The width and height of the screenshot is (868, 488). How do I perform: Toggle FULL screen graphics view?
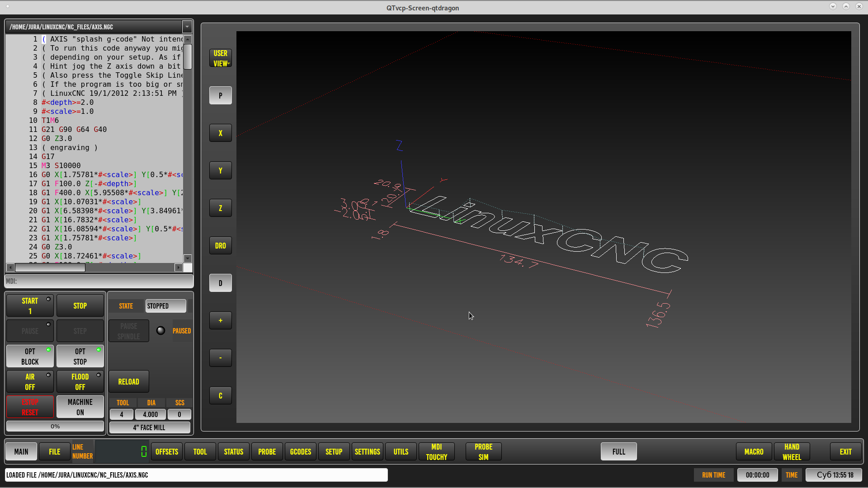click(619, 452)
